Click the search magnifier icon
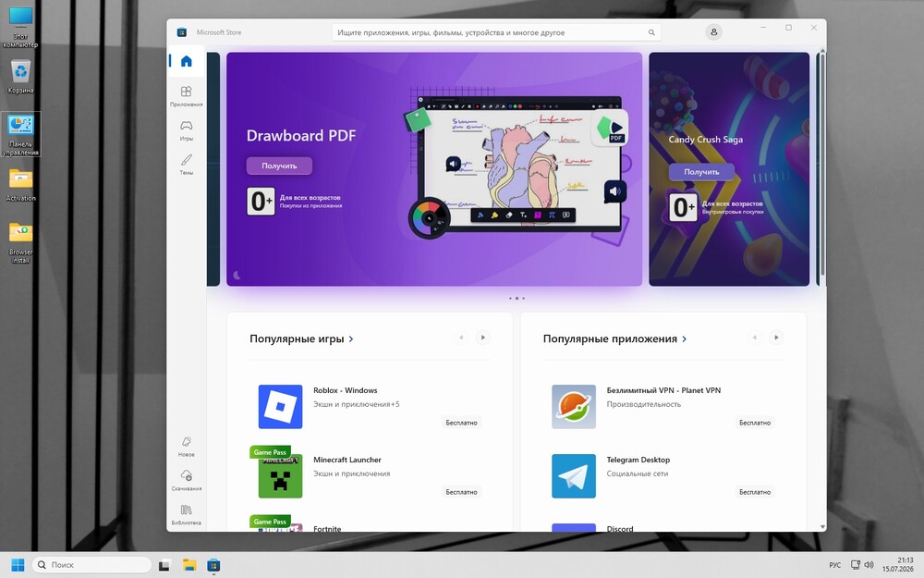This screenshot has height=578, width=924. click(x=651, y=32)
